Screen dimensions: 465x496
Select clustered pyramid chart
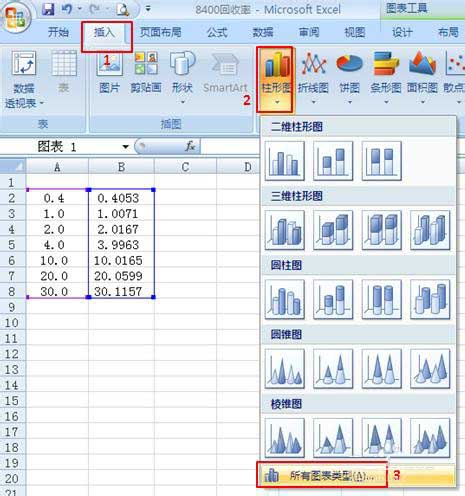coord(285,438)
